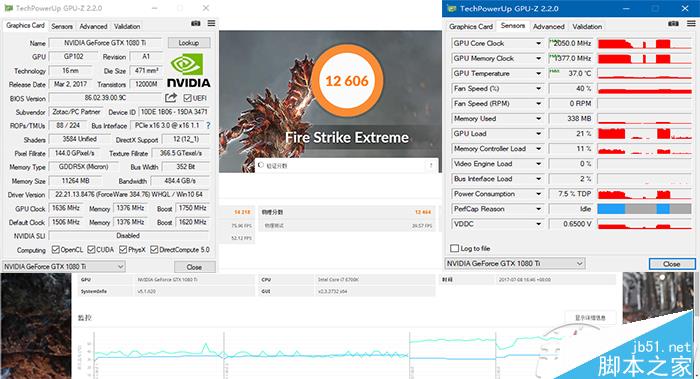700x379 pixels.
Task: Click the 12 606 score circle in 3DMark
Action: (347, 80)
